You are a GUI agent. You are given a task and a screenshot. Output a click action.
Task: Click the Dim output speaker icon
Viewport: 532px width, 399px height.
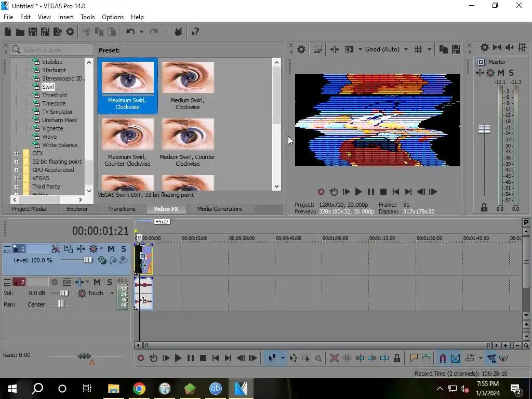510,47
